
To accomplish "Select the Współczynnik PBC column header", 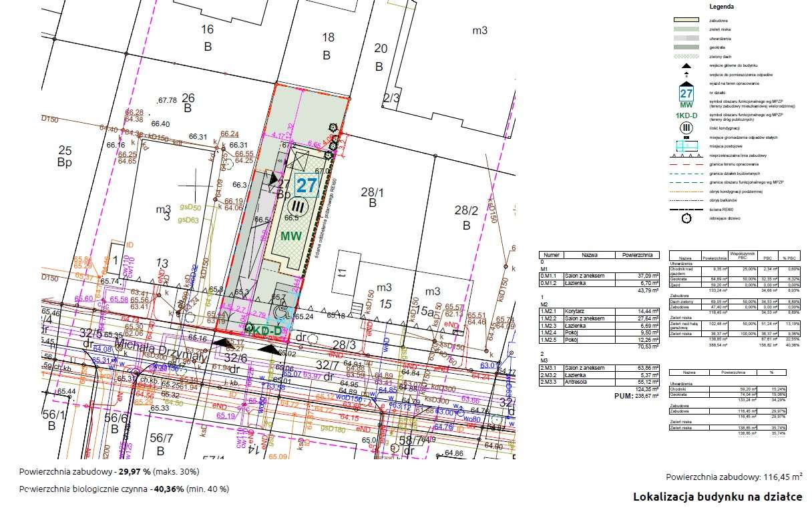I will click(x=743, y=256).
